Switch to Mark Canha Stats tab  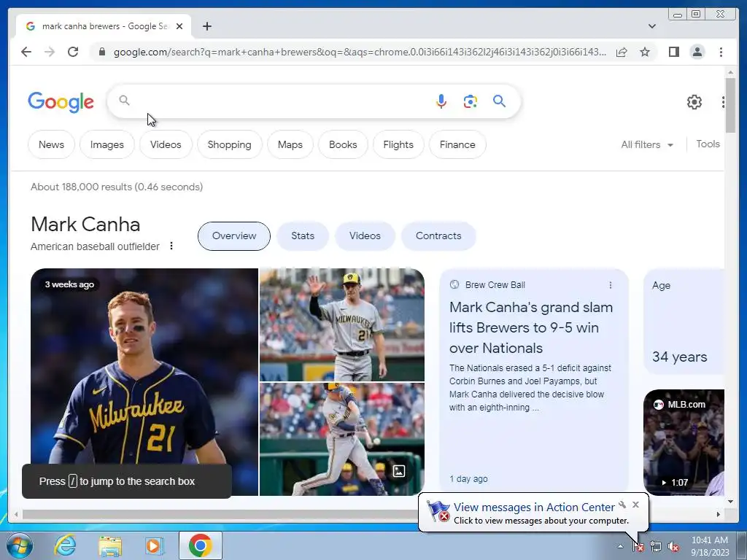[303, 236]
